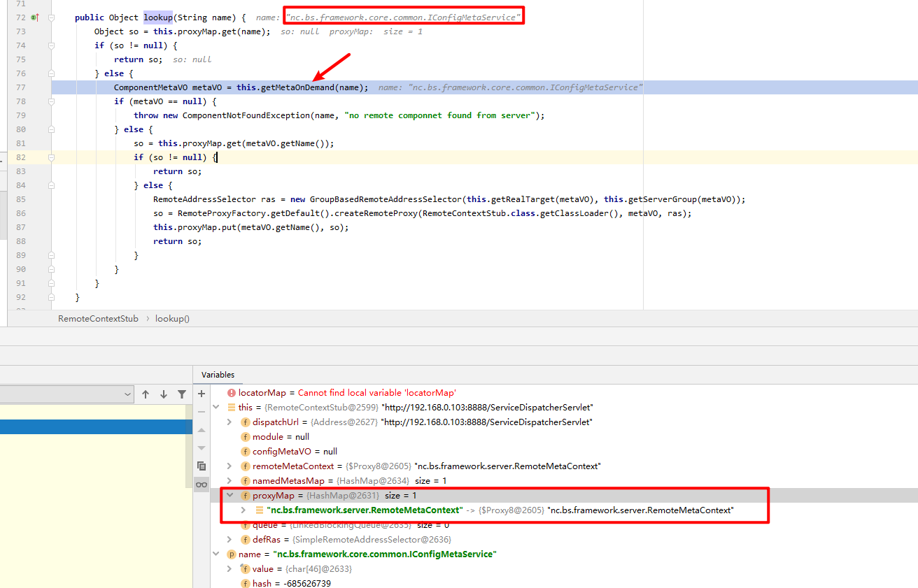Click the Previous Frame up arrow
This screenshot has height=588, width=918.
tap(146, 394)
